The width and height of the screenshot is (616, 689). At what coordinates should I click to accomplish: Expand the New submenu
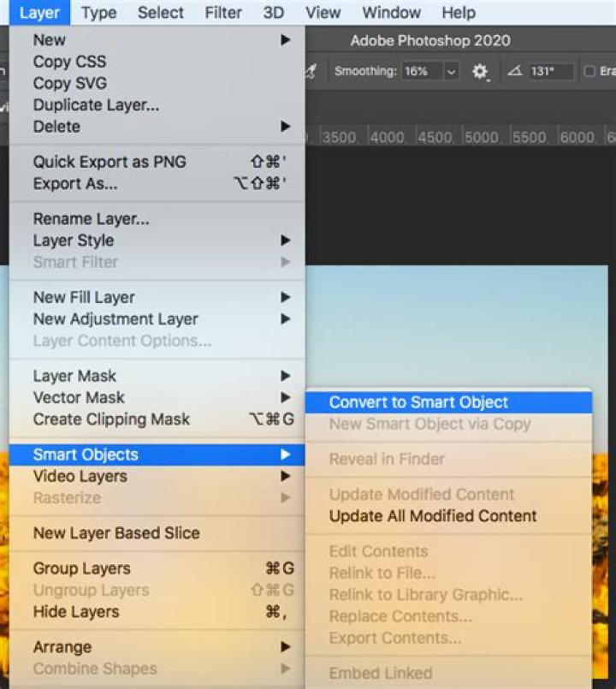click(157, 40)
